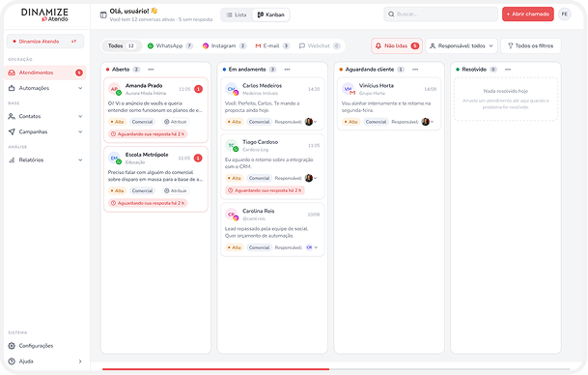This screenshot has width=588, height=375.
Task: Open the three-dot menu of Aberto column
Action: [151, 70]
